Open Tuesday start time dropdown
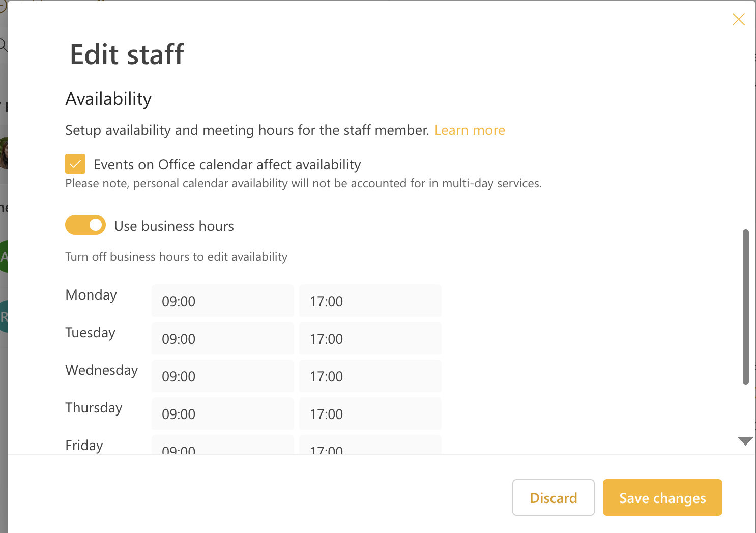 223,338
